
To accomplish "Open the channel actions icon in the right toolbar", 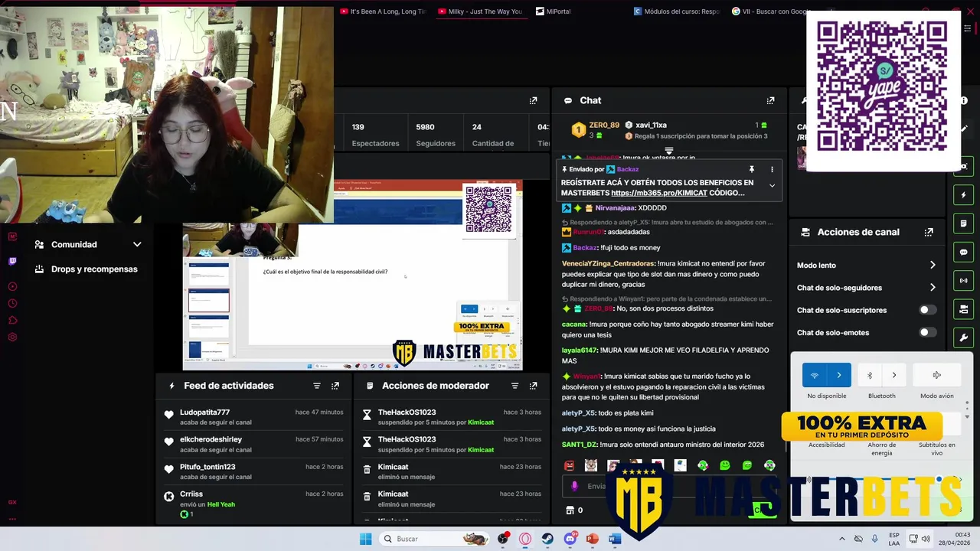I will click(964, 309).
